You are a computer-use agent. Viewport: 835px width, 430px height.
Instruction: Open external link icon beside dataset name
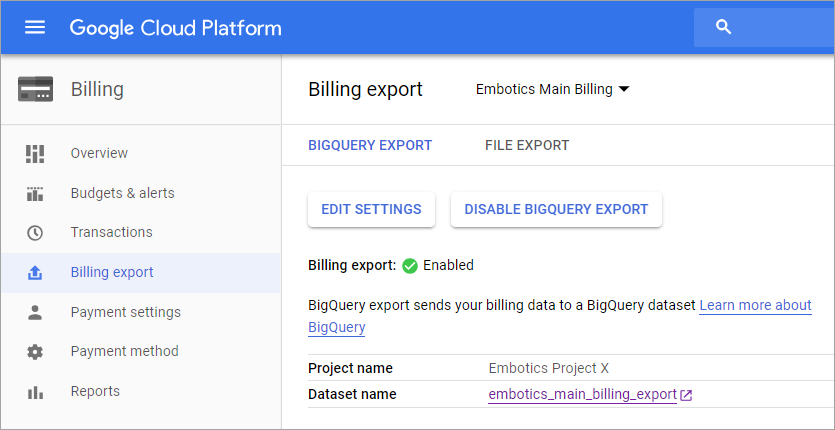point(686,395)
